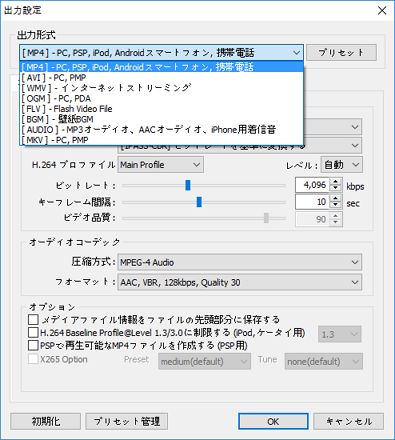The image size is (395, 440).
Task: Select the [MP4] output format option
Action: pyautogui.click(x=162, y=67)
